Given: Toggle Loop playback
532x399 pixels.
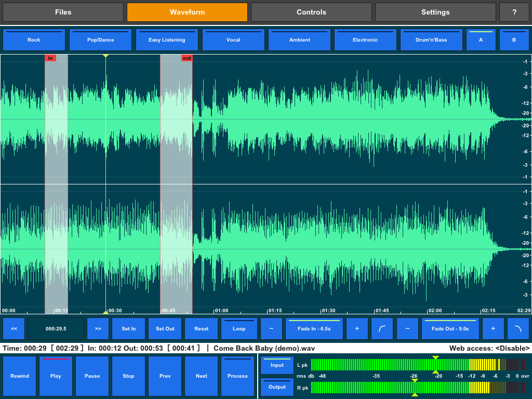Looking at the screenshot, I should (x=239, y=328).
